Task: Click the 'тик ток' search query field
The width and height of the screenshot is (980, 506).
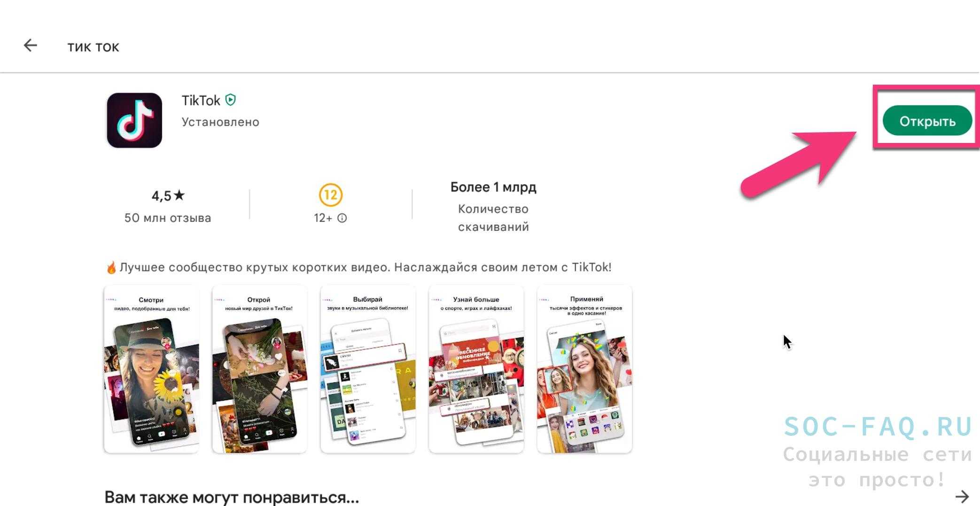Action: 93,47
